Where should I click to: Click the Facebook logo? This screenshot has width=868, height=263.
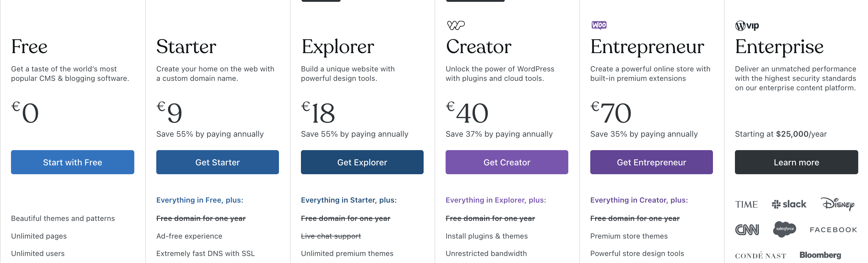click(x=833, y=230)
